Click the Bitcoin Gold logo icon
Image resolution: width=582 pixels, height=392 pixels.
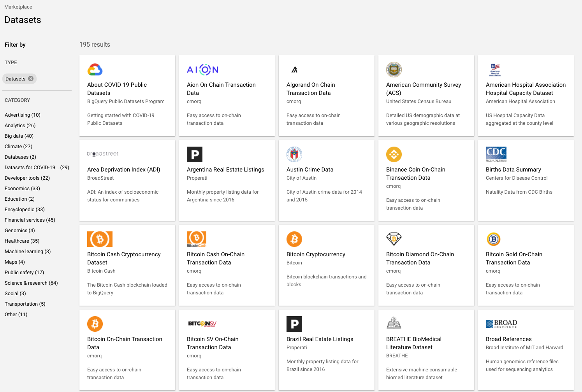[494, 239]
